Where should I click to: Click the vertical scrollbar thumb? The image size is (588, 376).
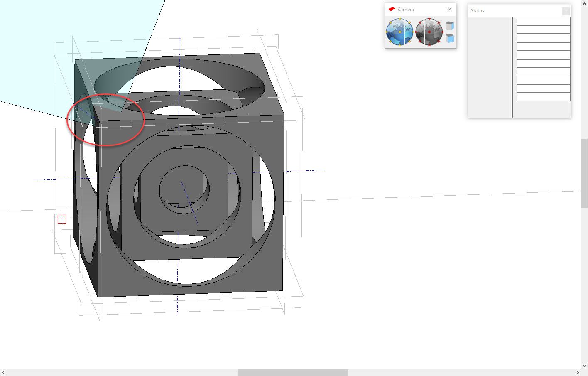tap(585, 173)
